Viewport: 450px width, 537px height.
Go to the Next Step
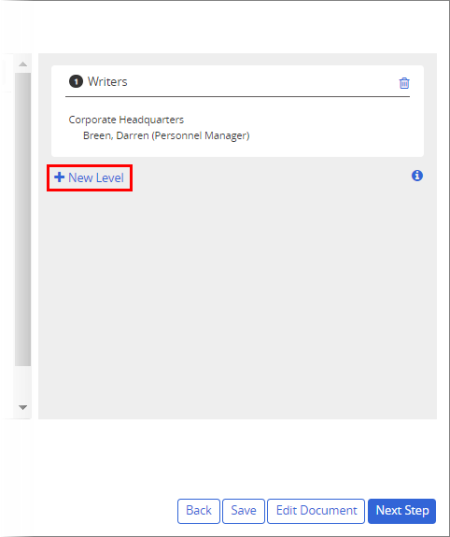pyautogui.click(x=402, y=511)
